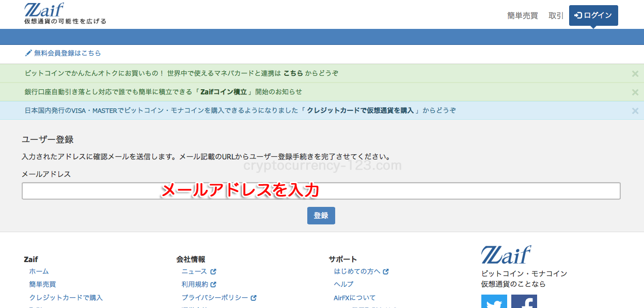Click external-link icon beside ニュース
The height and width of the screenshot is (308, 644).
point(213,271)
